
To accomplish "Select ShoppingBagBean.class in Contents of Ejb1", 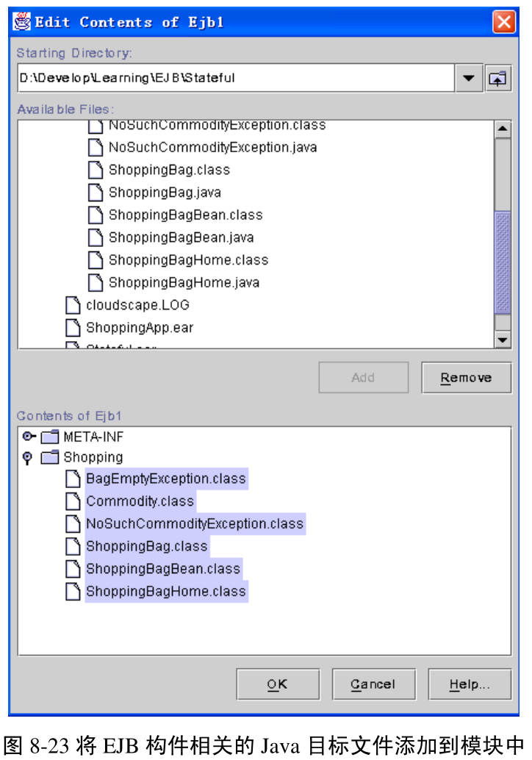I will pos(163,569).
